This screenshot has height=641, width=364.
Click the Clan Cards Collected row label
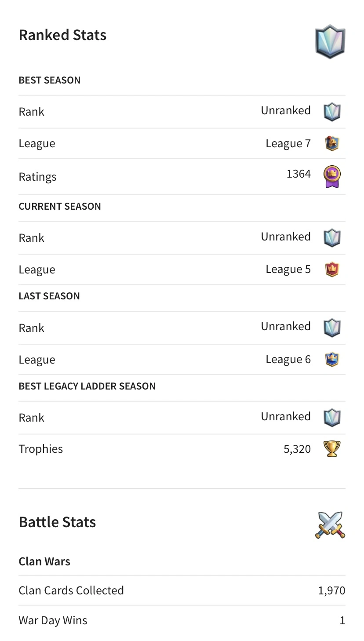point(71,590)
